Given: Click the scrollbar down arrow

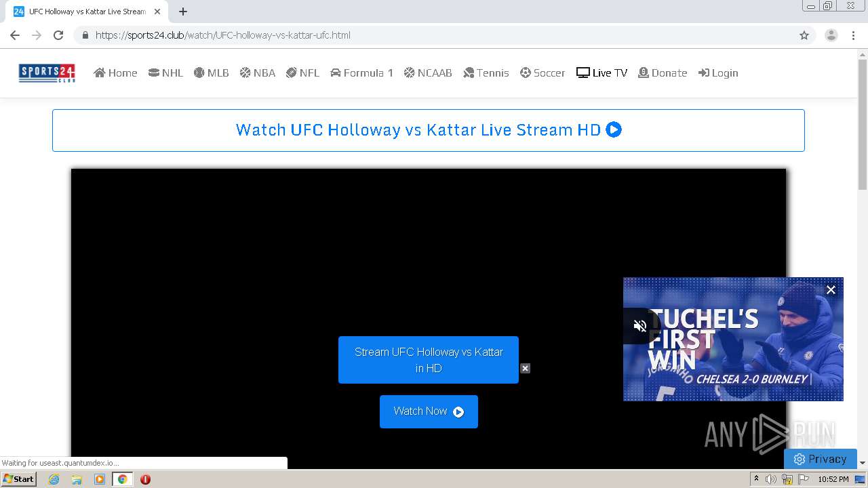Looking at the screenshot, I should [x=863, y=463].
